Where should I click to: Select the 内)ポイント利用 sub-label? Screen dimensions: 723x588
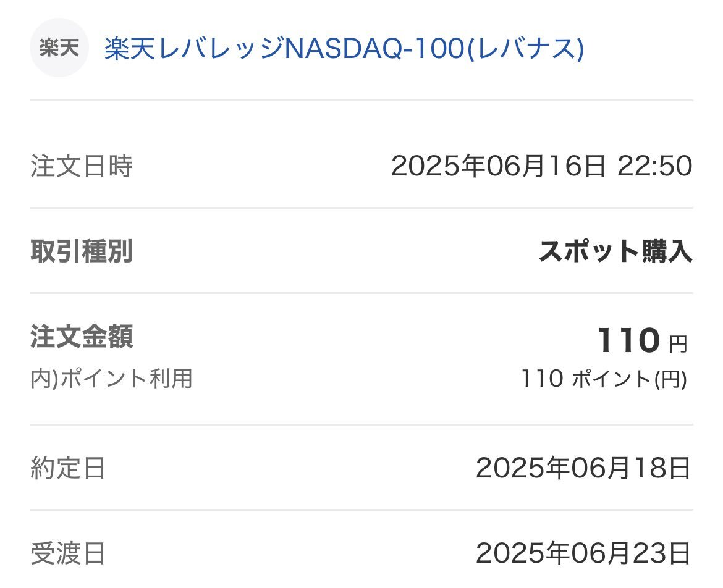pos(111,379)
